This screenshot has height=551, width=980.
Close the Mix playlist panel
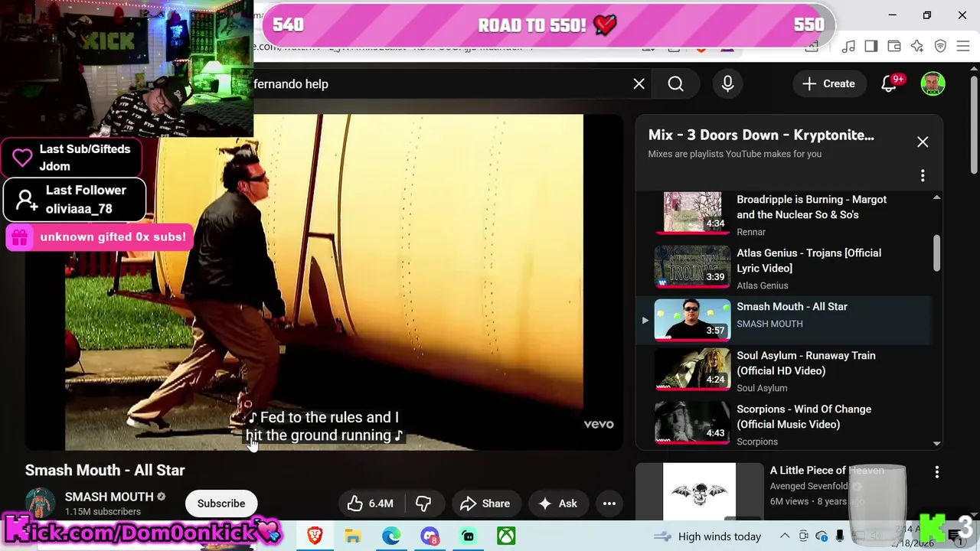pos(923,142)
